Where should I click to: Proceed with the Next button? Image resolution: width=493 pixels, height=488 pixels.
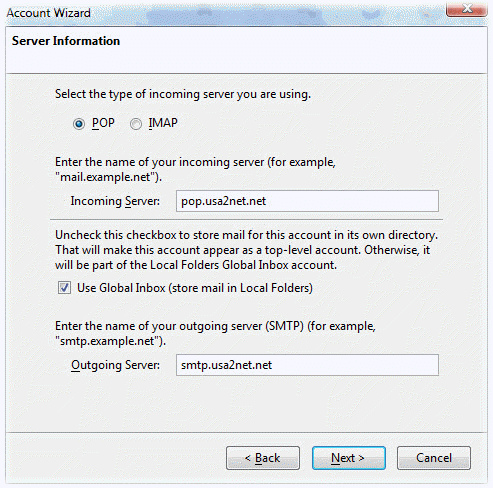point(349,458)
